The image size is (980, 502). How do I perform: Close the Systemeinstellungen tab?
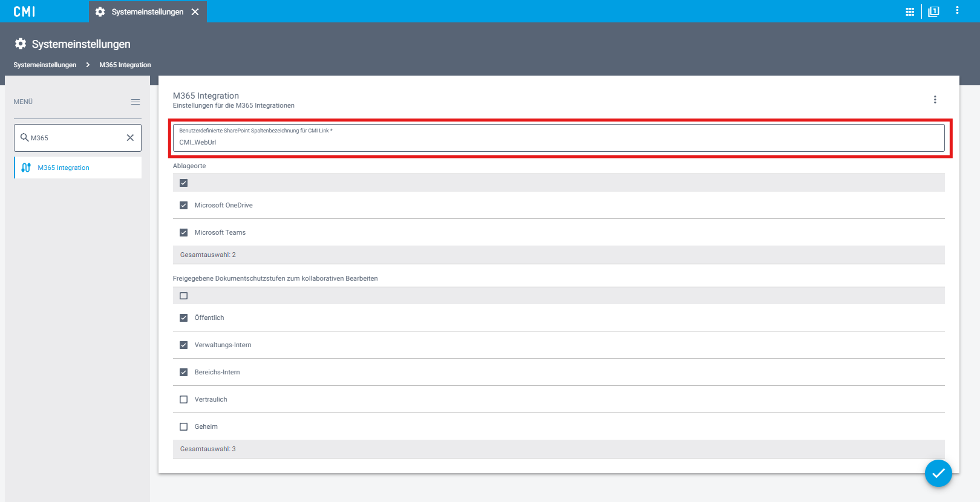195,12
